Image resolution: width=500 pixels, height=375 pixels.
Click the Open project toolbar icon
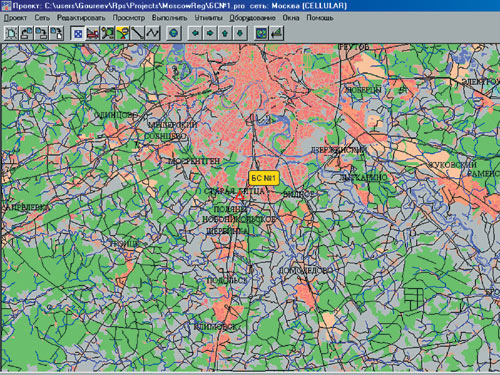tap(26, 33)
